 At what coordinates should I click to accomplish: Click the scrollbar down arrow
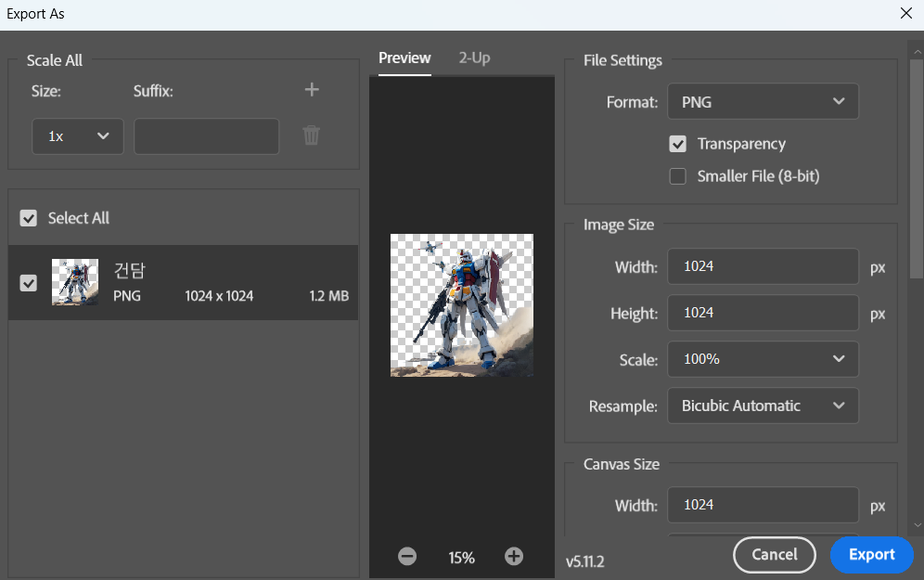(x=917, y=524)
